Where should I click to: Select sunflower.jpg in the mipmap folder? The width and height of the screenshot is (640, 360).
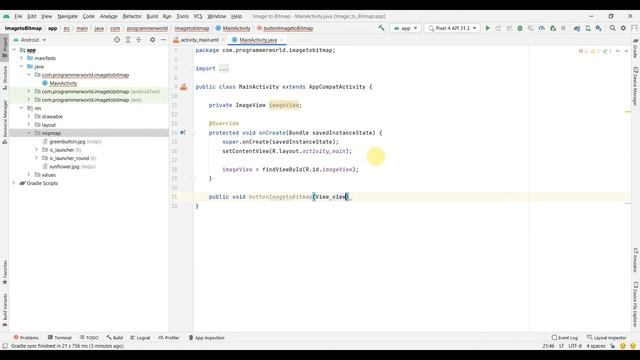[x=64, y=166]
